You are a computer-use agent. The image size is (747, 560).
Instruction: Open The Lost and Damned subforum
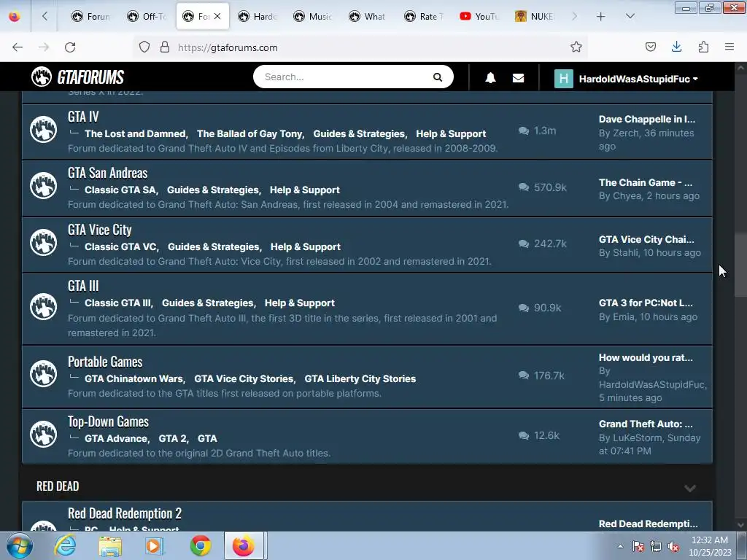click(135, 134)
